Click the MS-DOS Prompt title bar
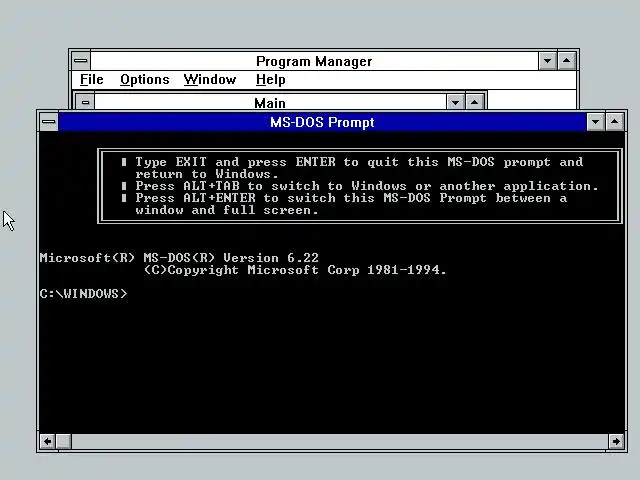Viewport: 640px width, 480px height. pyautogui.click(x=322, y=122)
